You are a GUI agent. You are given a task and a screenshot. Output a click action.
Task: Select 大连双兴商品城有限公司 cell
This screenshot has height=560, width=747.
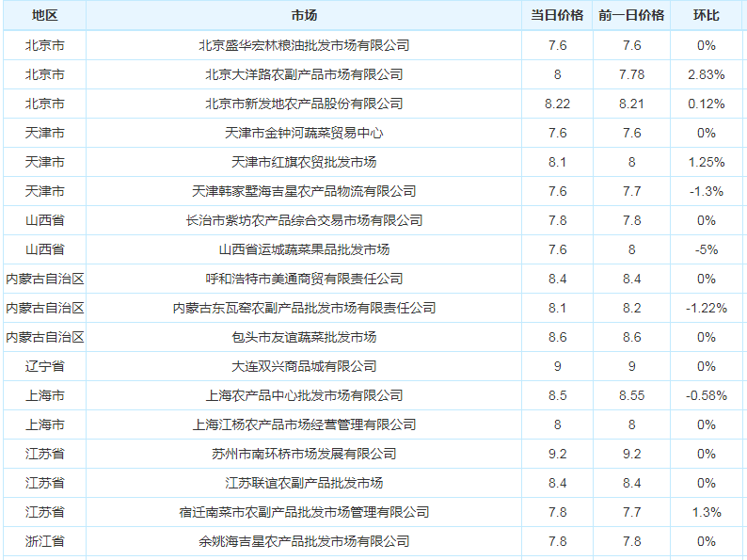pyautogui.click(x=304, y=366)
